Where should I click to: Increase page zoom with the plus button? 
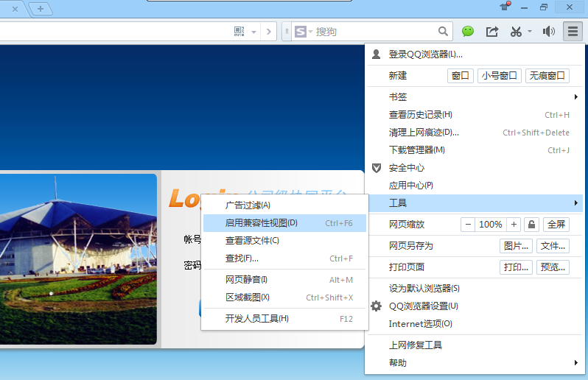[514, 225]
